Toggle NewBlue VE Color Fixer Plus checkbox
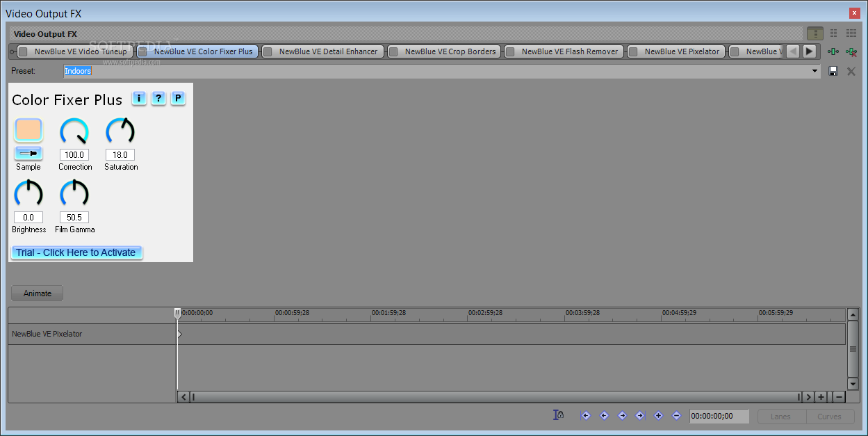The height and width of the screenshot is (436, 868). (x=142, y=51)
